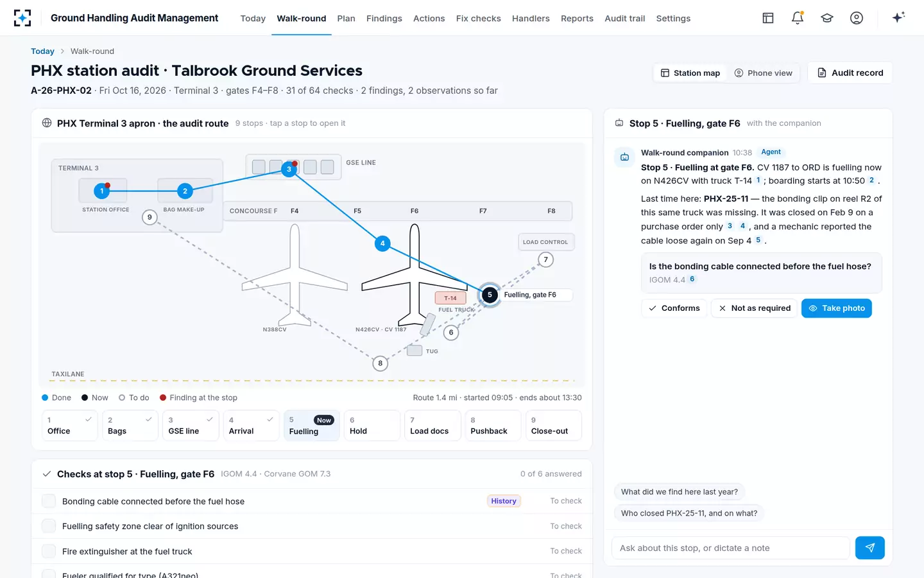This screenshot has height=578, width=924.
Task: Select map stop 5 Fuelling marker
Action: tap(490, 295)
